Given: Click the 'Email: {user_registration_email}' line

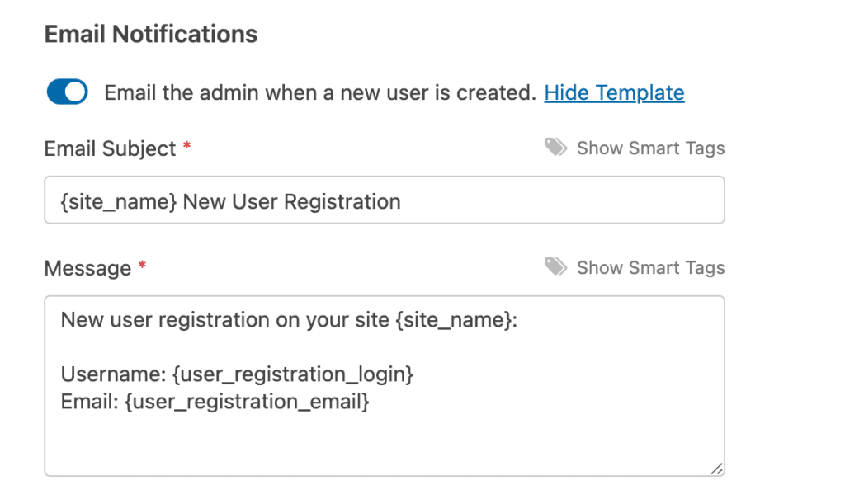Looking at the screenshot, I should [215, 402].
